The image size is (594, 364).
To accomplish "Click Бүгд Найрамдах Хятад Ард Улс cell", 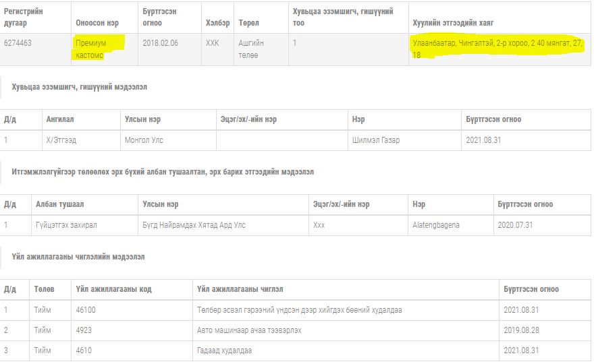I will point(194,225).
